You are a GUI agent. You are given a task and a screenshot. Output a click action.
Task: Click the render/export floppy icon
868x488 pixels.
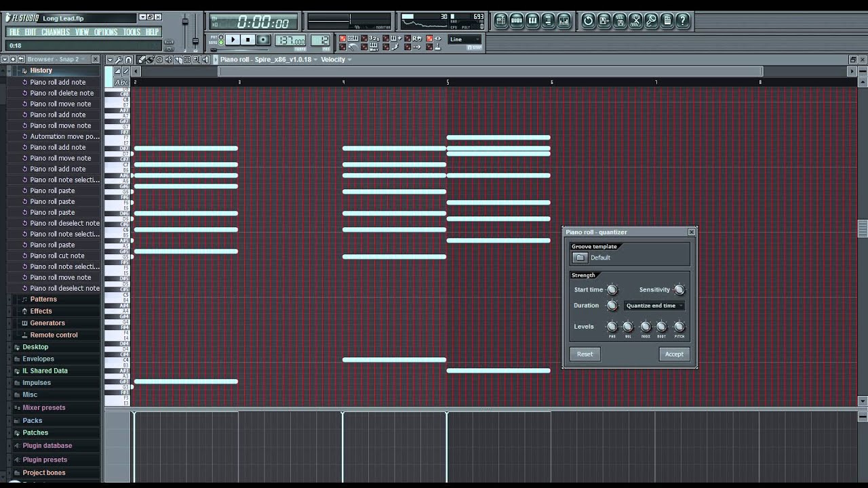[x=620, y=20]
